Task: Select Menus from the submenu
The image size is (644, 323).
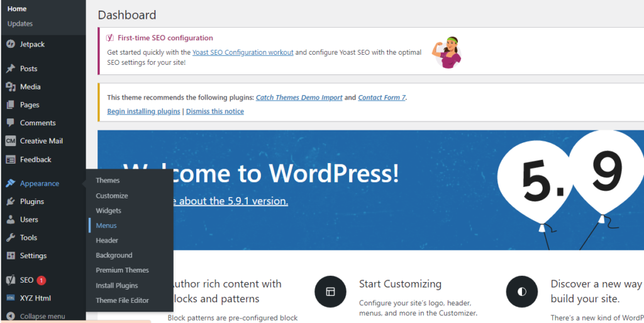Action: (x=106, y=225)
